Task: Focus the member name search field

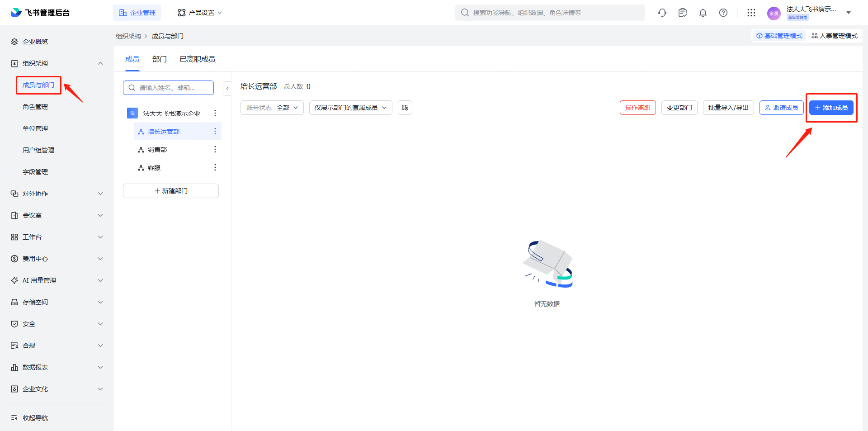Action: click(x=172, y=88)
